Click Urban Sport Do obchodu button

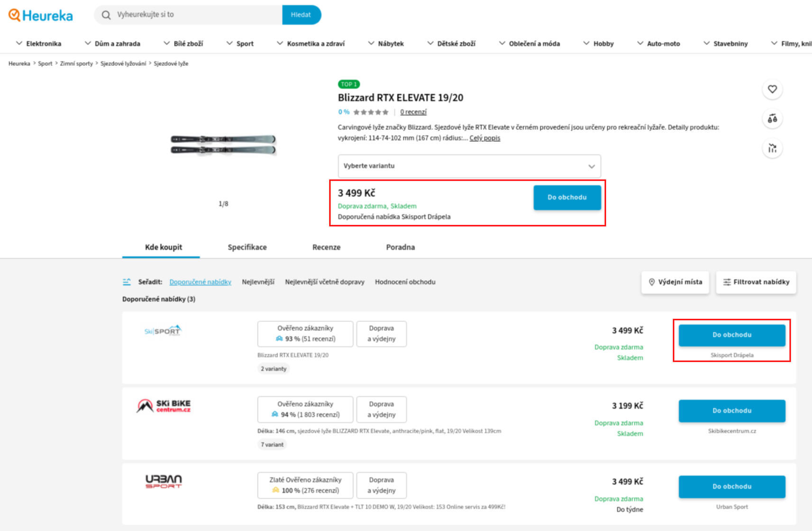point(732,486)
